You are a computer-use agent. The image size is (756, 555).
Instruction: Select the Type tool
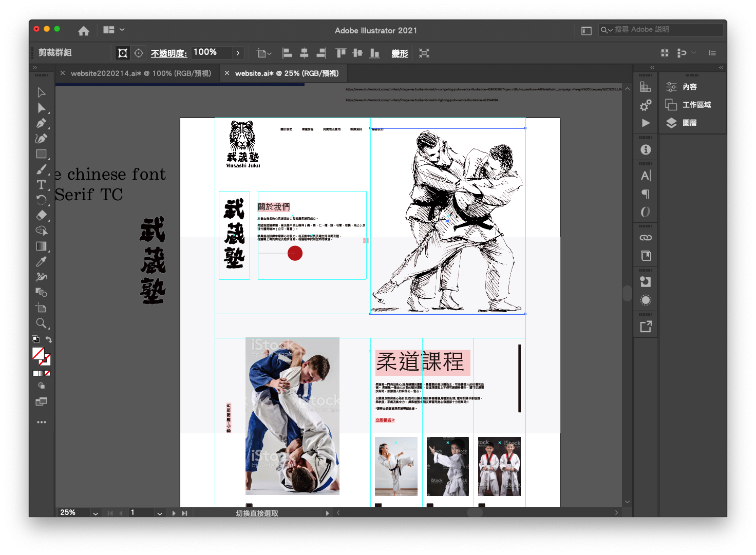(42, 185)
